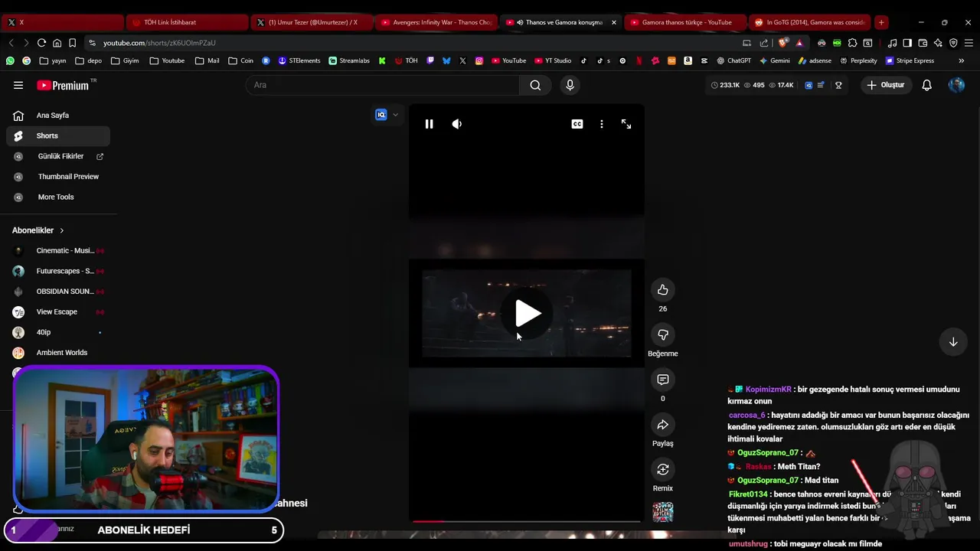Image resolution: width=980 pixels, height=551 pixels.
Task: Open the browser main menu
Action: click(x=969, y=43)
